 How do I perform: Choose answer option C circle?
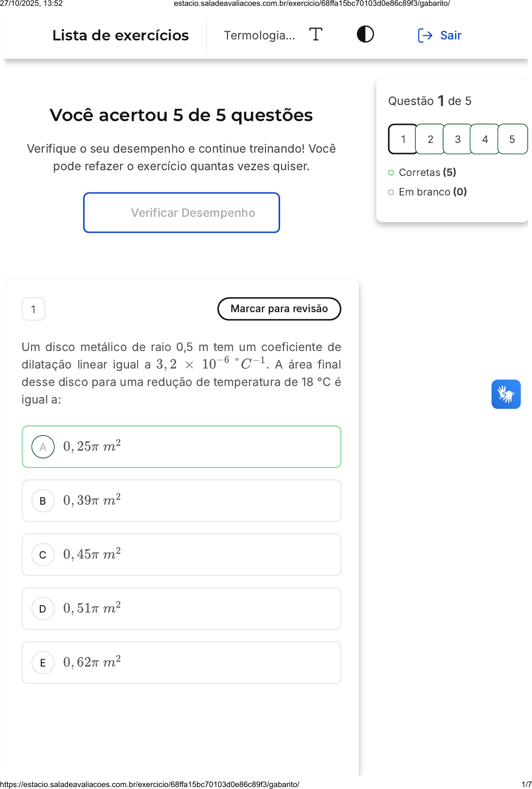point(43,555)
